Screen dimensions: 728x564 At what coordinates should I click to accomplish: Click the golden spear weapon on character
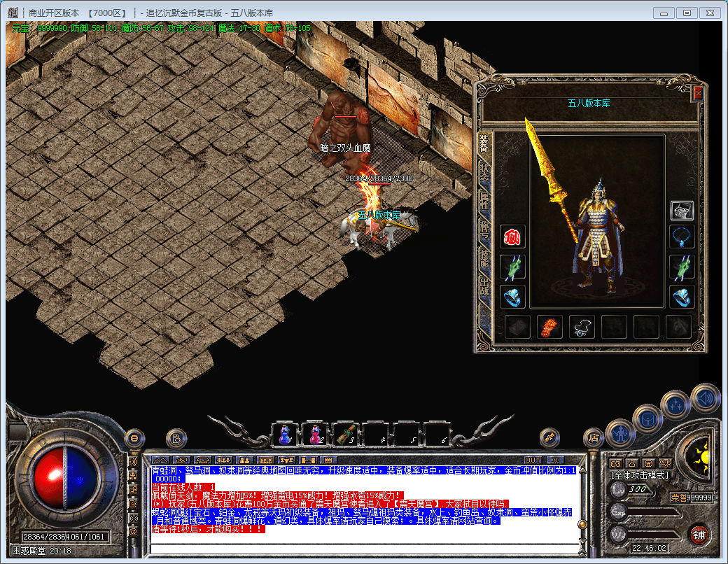point(551,180)
